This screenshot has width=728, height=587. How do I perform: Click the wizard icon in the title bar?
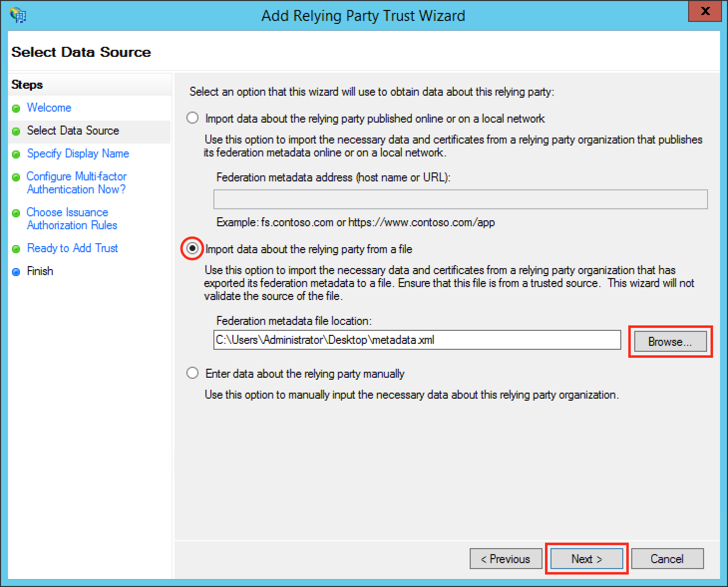[x=18, y=15]
